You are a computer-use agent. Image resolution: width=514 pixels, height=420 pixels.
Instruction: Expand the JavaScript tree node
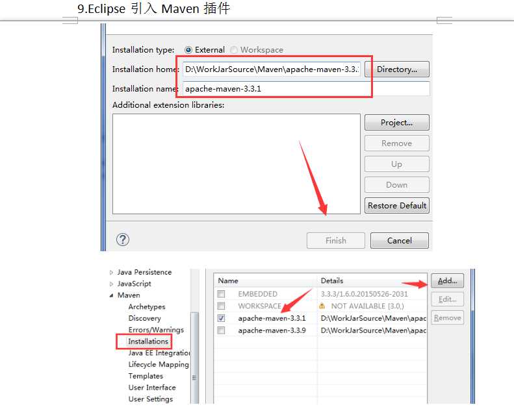(x=112, y=284)
